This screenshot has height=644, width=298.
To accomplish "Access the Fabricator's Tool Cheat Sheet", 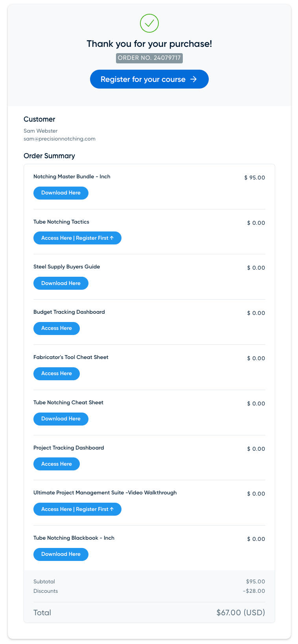I will (57, 374).
